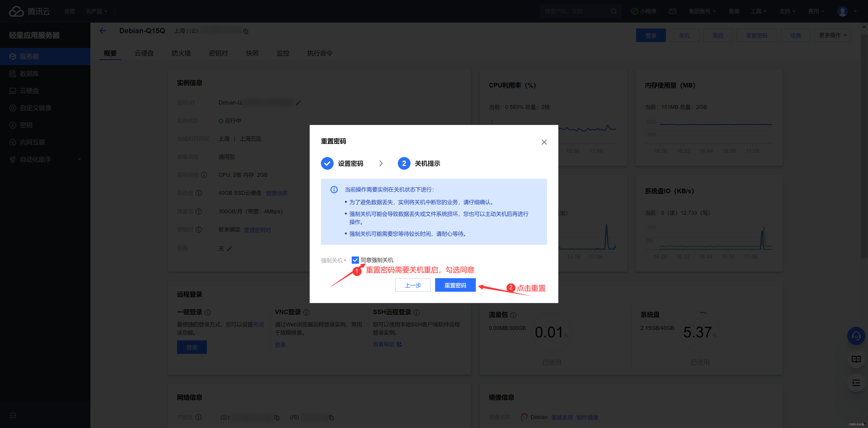Click the blue 登录 button under 一键登录

tap(192, 347)
